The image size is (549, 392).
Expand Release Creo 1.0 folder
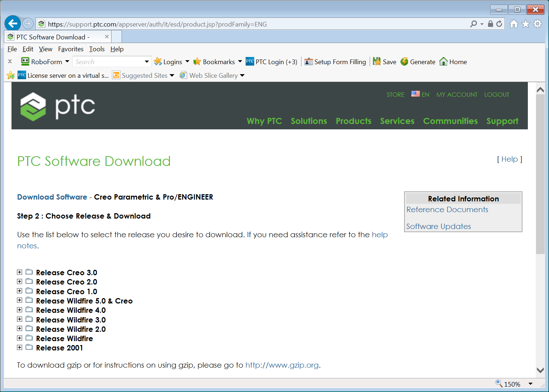(x=20, y=291)
